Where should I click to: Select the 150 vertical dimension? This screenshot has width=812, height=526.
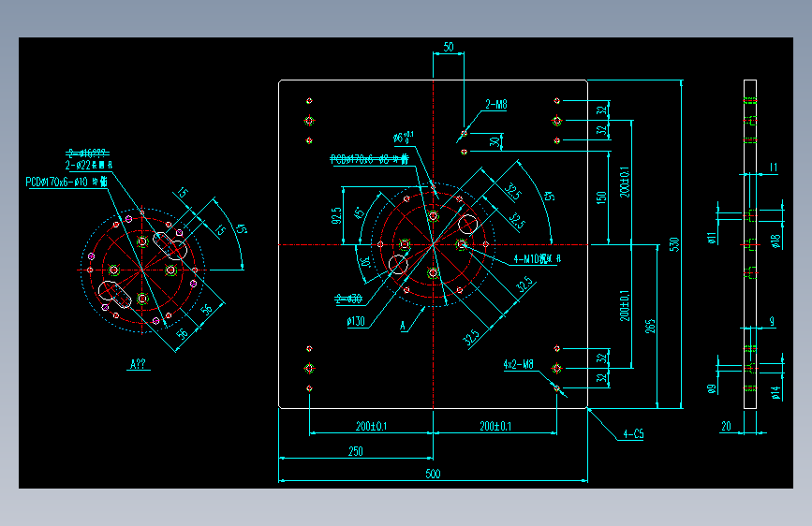[600, 197]
